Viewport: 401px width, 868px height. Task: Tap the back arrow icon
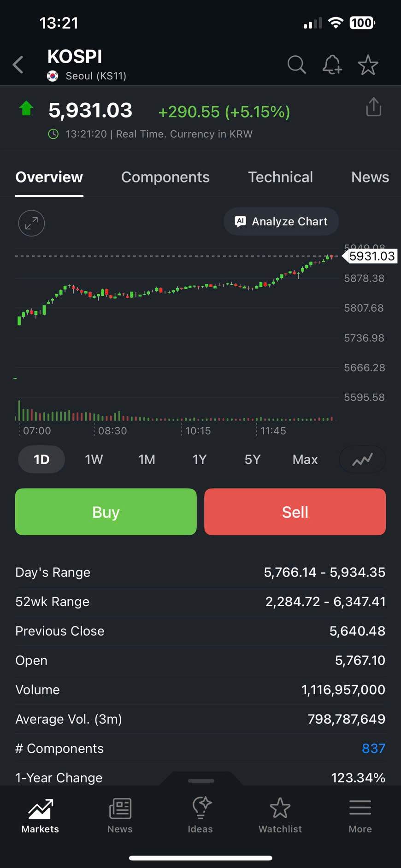(x=18, y=65)
